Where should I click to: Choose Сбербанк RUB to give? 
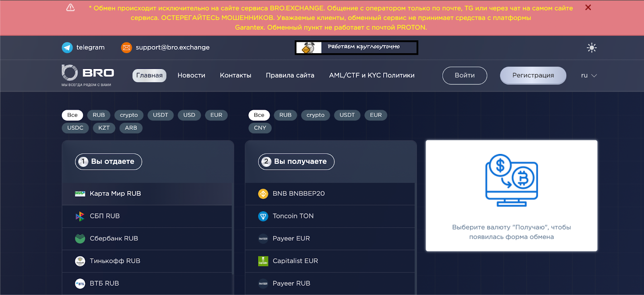(147, 239)
